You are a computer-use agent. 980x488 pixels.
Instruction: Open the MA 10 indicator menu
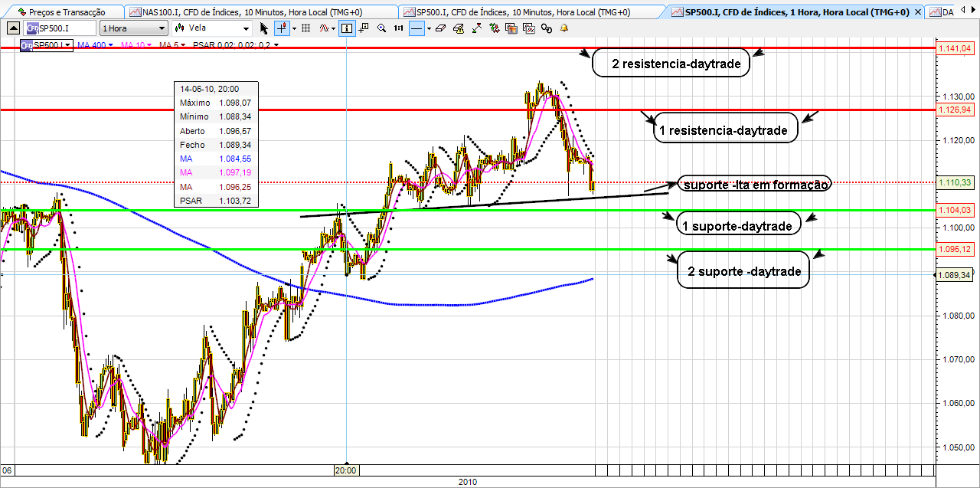135,45
